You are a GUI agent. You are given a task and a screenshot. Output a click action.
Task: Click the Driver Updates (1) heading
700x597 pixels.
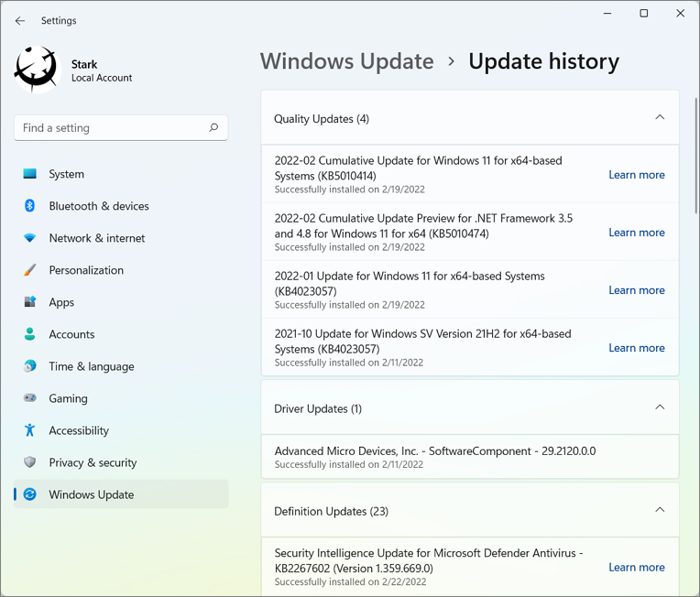pyautogui.click(x=318, y=408)
